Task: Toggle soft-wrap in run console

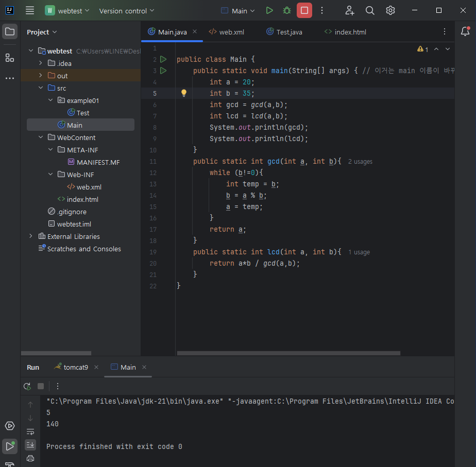Action: [x=30, y=432]
